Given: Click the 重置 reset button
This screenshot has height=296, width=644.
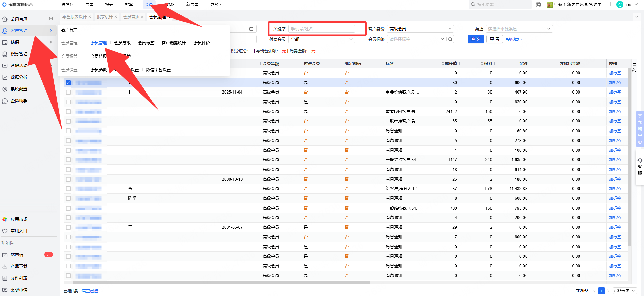Looking at the screenshot, I should pos(495,39).
